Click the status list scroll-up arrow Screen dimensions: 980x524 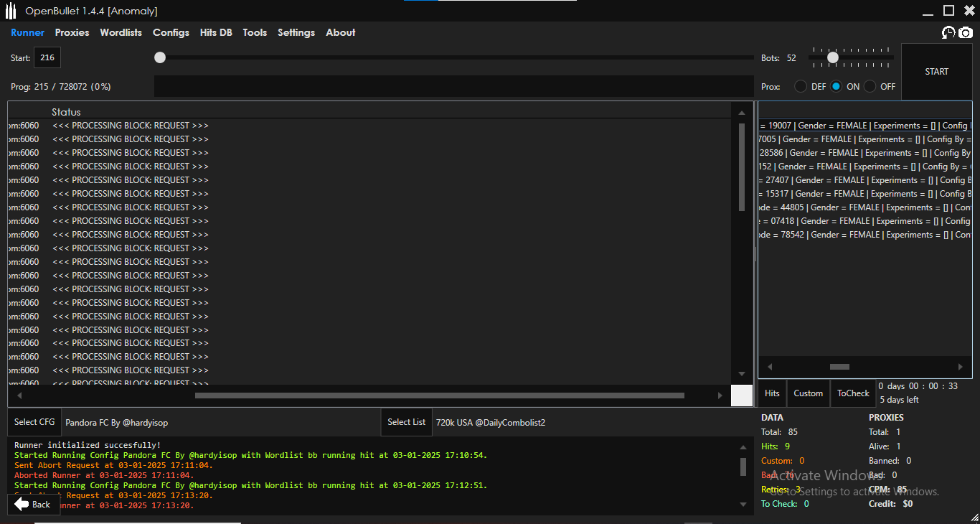click(742, 112)
